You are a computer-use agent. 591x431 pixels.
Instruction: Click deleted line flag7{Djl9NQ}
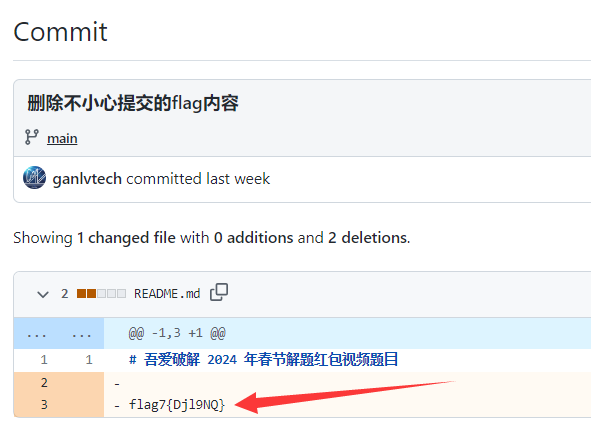pos(177,405)
